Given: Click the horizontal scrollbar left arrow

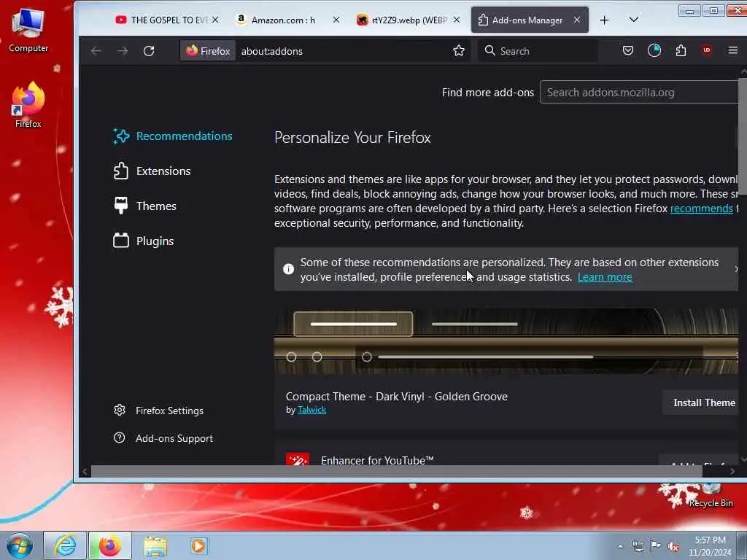Looking at the screenshot, I should (x=85, y=472).
